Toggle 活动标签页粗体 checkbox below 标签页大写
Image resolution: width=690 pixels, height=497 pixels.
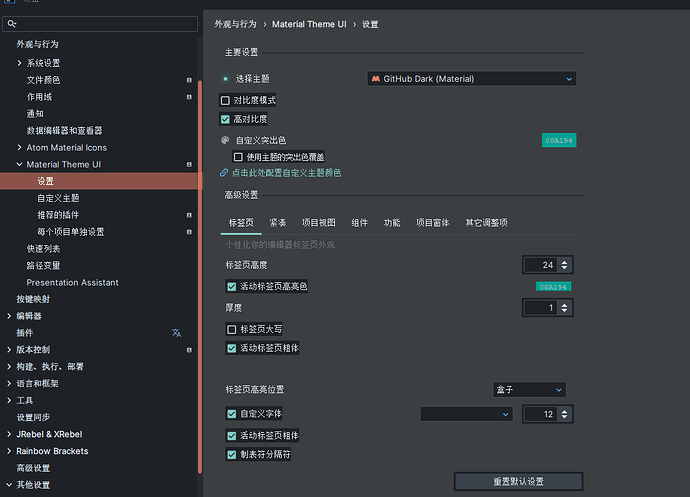point(231,348)
